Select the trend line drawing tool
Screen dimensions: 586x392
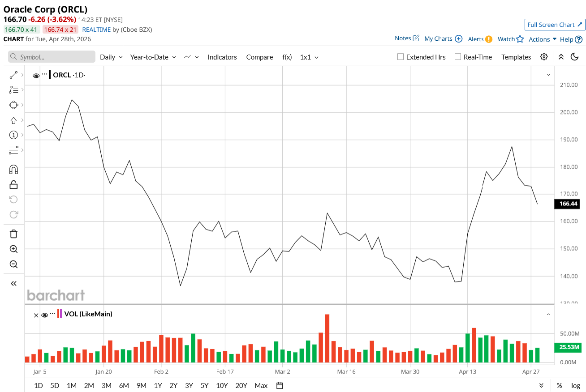(13, 75)
